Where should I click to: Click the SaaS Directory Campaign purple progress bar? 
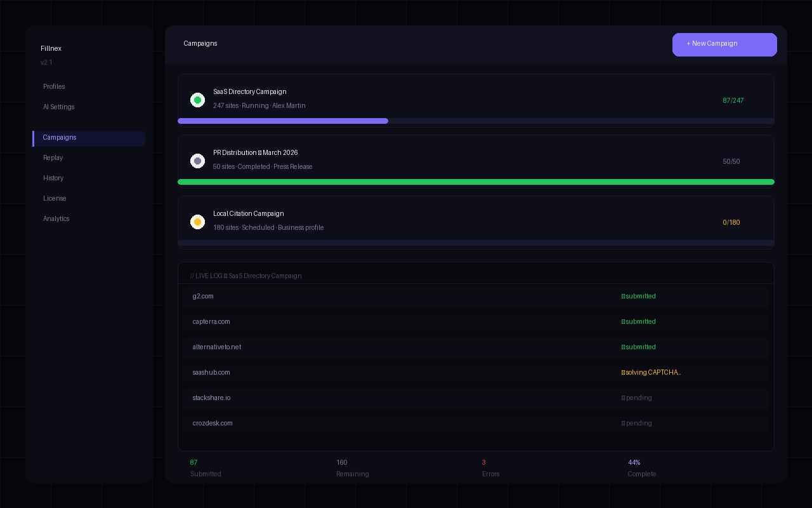283,121
